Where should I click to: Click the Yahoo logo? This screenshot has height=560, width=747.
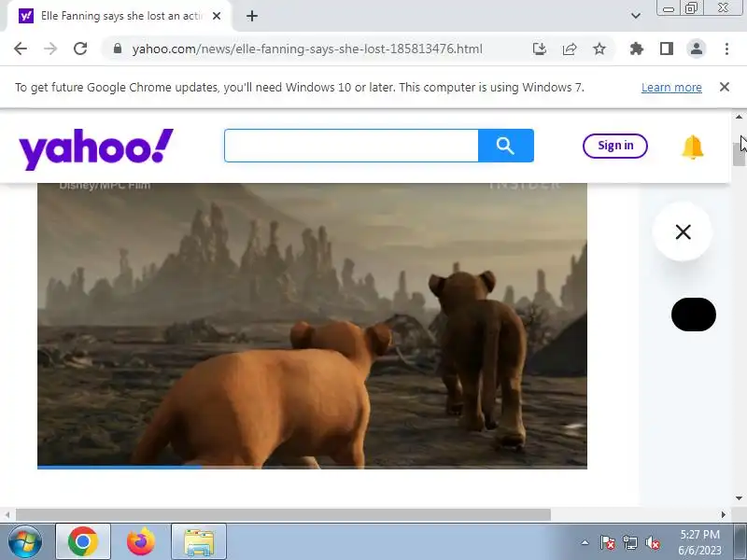coord(96,148)
